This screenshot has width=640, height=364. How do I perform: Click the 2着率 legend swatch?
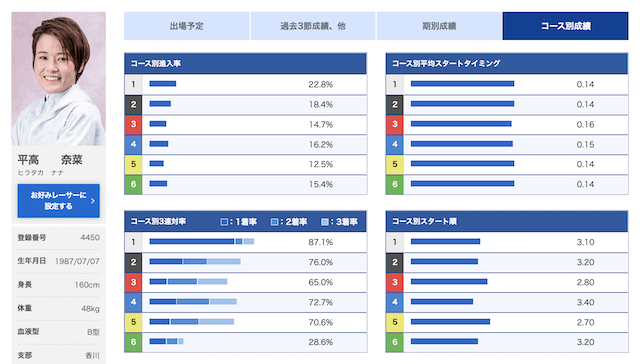(274, 222)
